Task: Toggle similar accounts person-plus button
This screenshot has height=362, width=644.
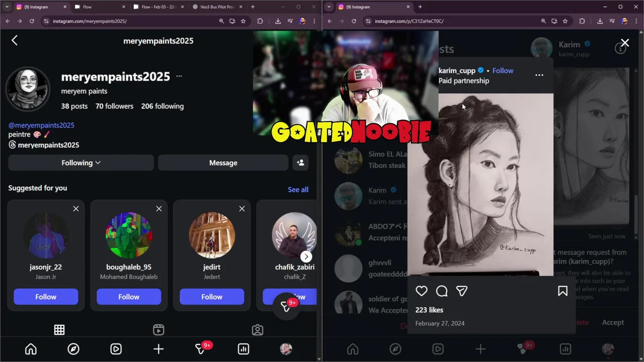Action: pyautogui.click(x=300, y=162)
